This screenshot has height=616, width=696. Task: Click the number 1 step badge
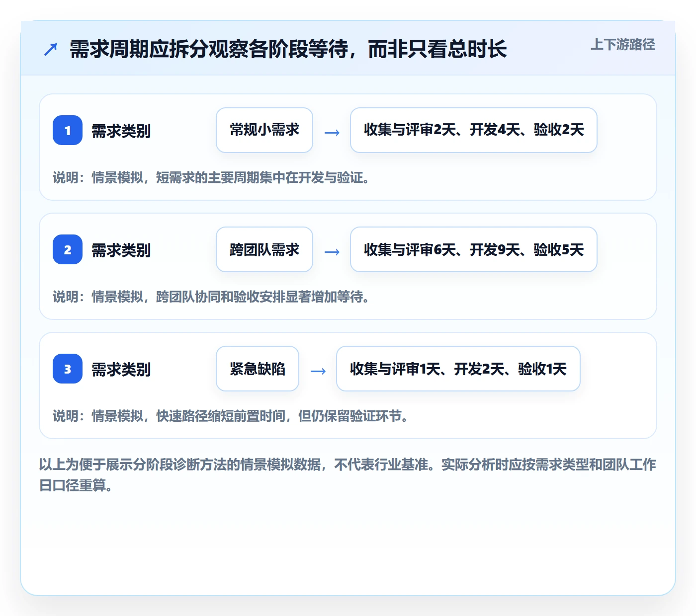[68, 130]
